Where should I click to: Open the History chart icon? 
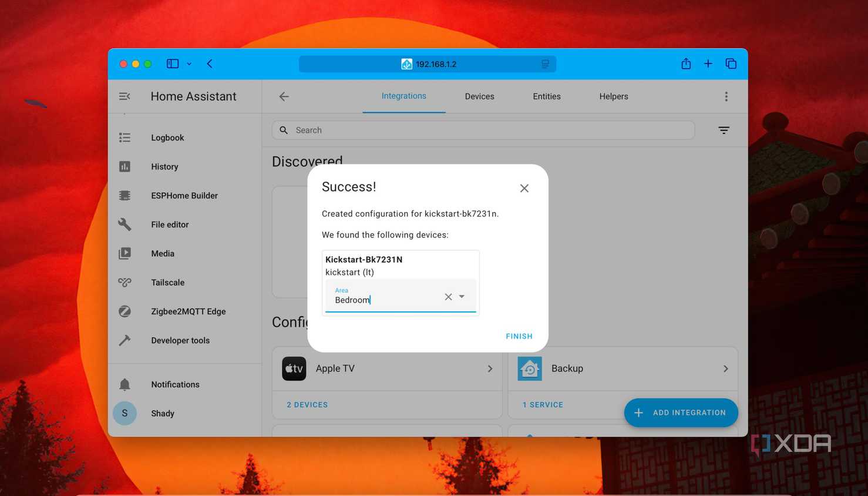click(125, 166)
